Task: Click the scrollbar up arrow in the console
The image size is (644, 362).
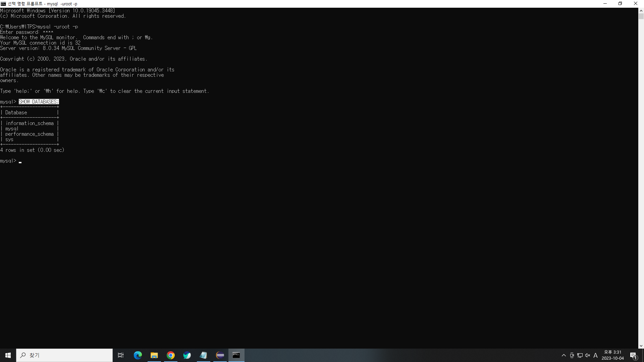Action: [641, 11]
